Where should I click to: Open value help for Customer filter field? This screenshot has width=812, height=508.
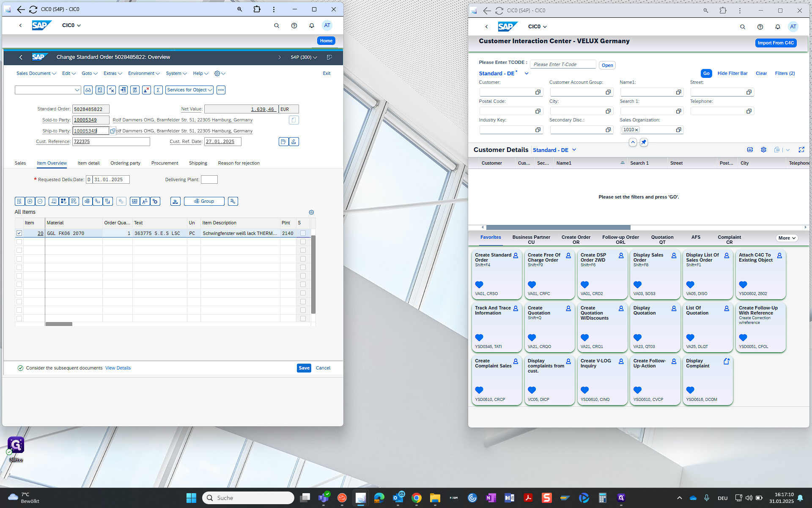coord(538,92)
